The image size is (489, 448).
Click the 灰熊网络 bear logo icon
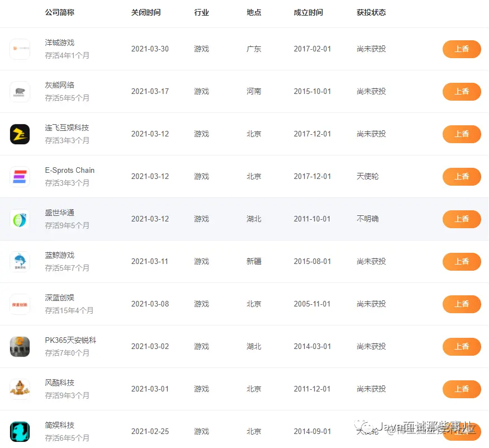coord(20,92)
